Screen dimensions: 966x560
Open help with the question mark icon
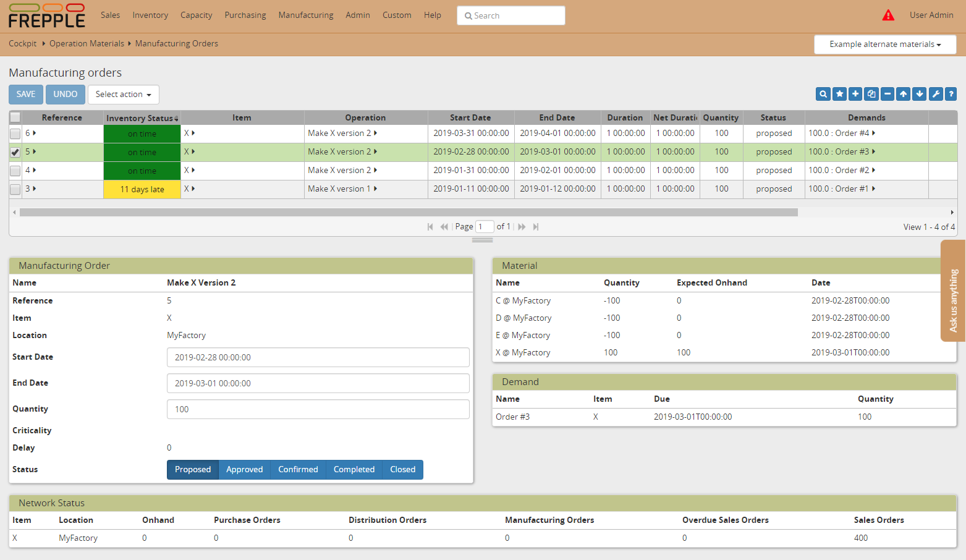(x=951, y=94)
